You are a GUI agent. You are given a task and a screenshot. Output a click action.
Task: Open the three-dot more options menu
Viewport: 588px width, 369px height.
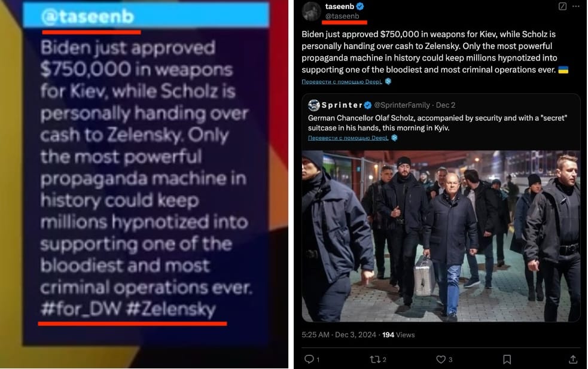tap(576, 6)
